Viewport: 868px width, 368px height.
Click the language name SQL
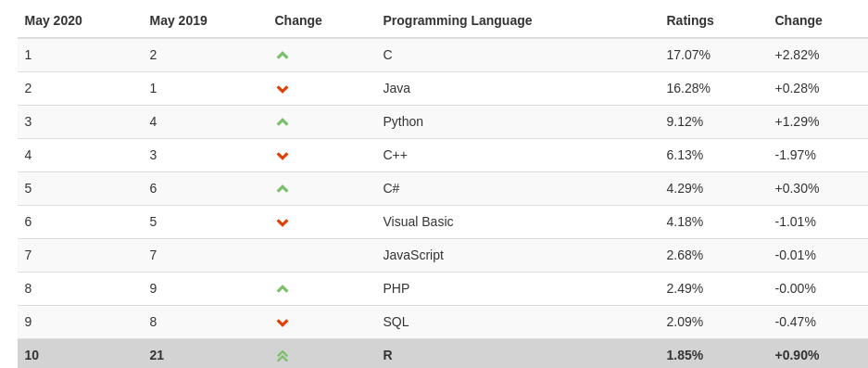point(396,322)
